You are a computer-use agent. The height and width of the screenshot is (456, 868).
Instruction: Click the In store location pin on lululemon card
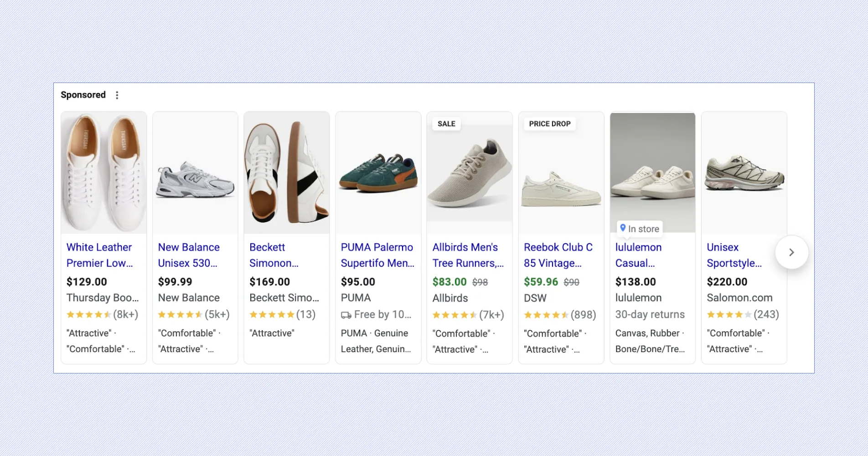(x=623, y=228)
